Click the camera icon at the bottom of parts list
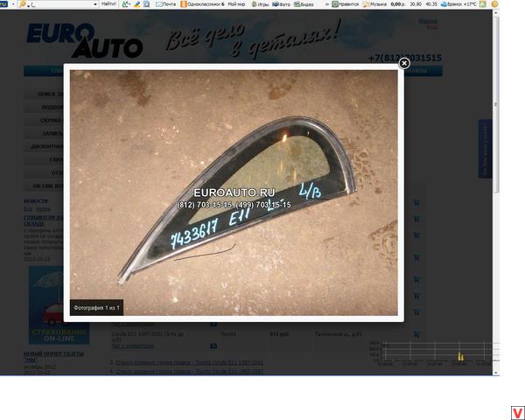Viewport: 525px width, 420px height. pos(213,346)
